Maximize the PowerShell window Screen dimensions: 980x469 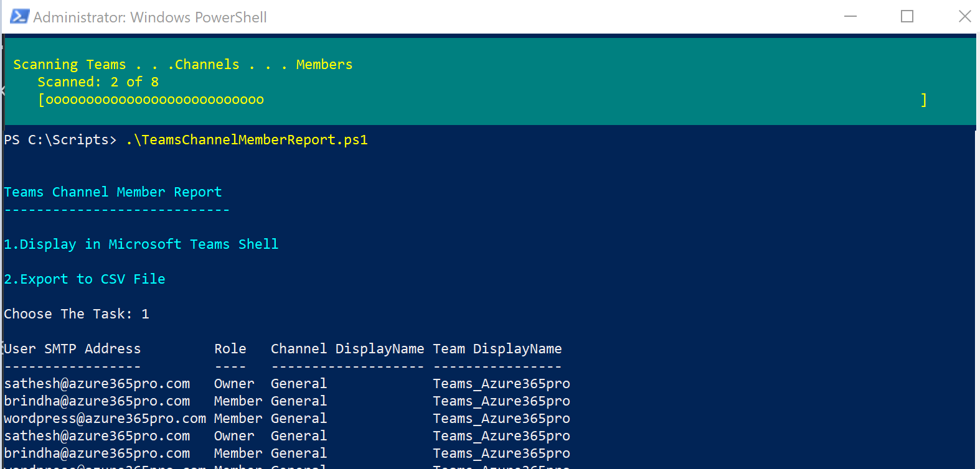[x=907, y=17]
